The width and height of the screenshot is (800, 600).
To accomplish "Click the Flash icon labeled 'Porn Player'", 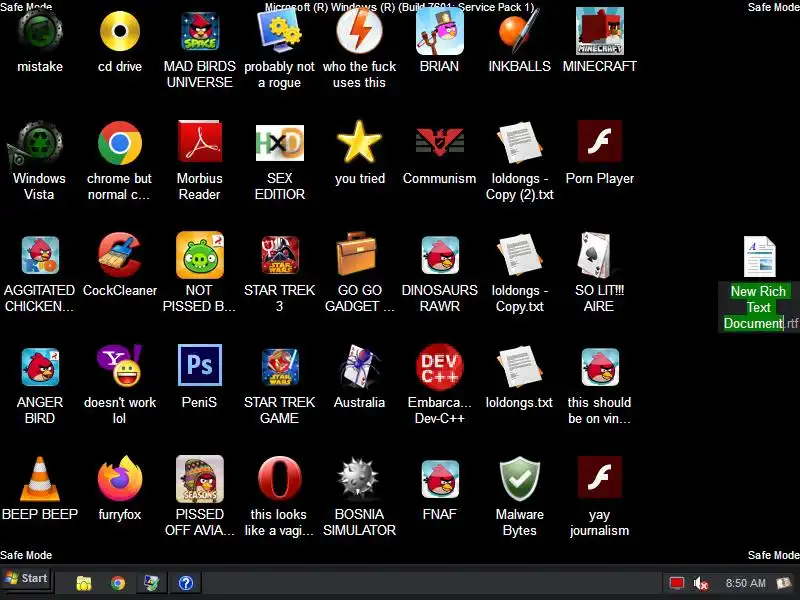I will [599, 142].
